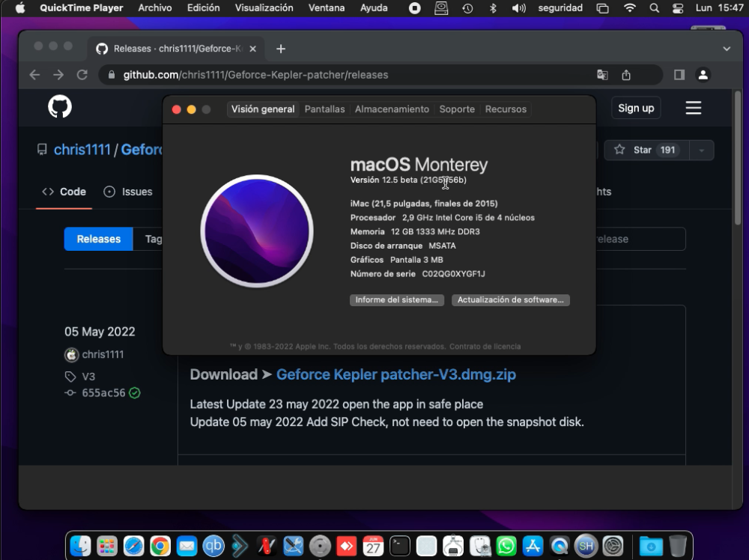
Task: Toggle Chrome side panel icon
Action: coord(679,75)
